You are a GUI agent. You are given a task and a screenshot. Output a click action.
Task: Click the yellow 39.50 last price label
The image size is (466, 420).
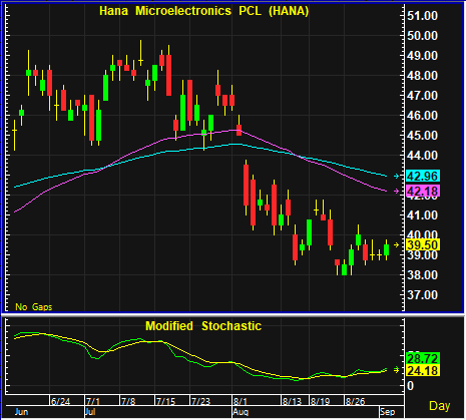coord(423,245)
